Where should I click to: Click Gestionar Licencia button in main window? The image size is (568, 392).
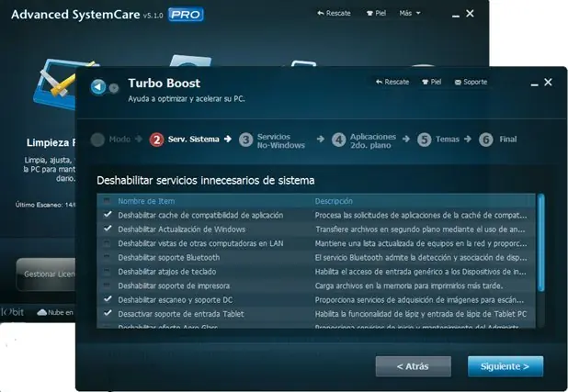pos(46,274)
